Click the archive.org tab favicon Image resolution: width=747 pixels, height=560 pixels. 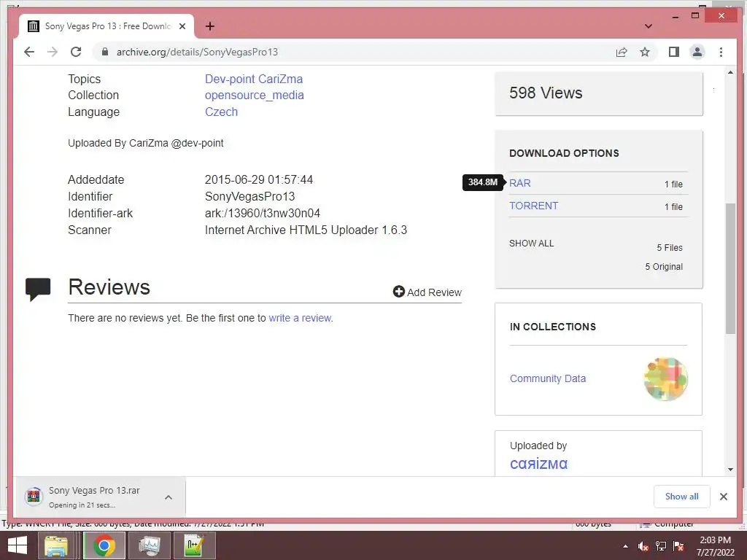point(34,26)
